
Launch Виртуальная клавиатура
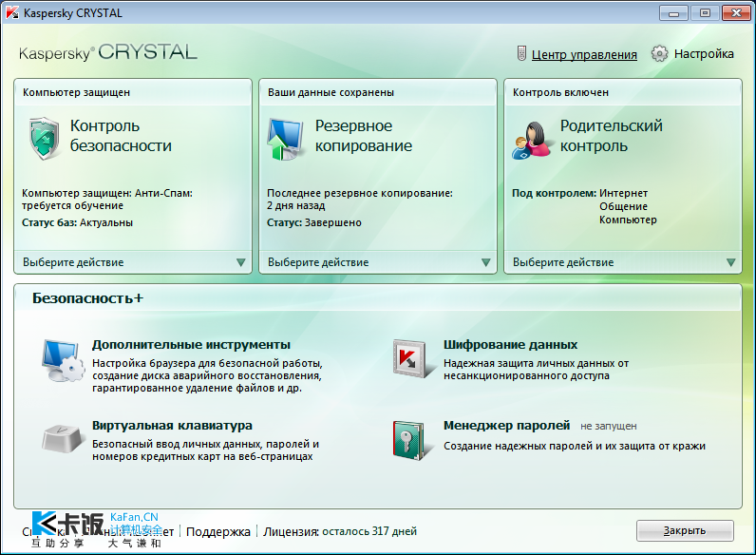pos(172,426)
